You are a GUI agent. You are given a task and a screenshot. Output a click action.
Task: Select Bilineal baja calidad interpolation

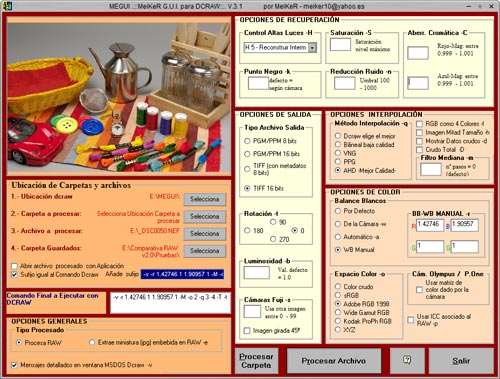pyautogui.click(x=338, y=145)
